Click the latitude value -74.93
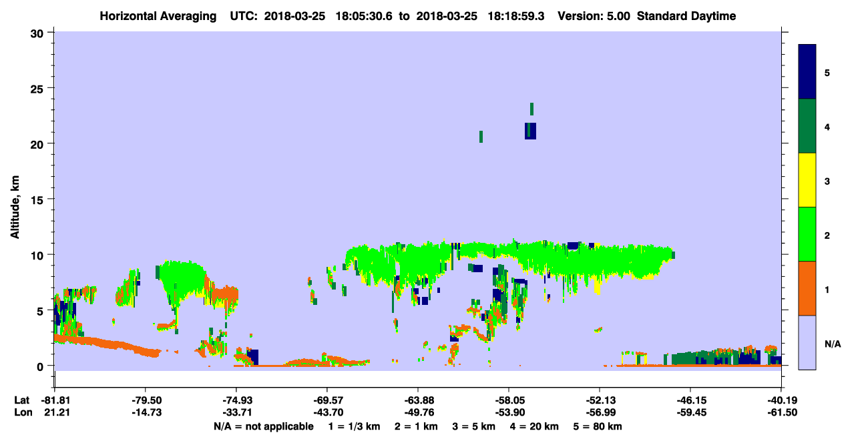Viewport: 868px width, 445px height. click(236, 400)
